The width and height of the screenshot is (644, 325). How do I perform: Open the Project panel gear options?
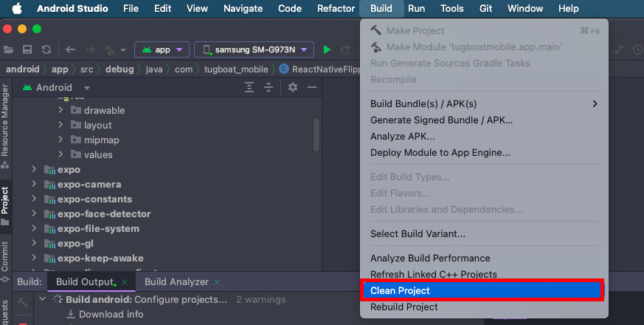(292, 87)
